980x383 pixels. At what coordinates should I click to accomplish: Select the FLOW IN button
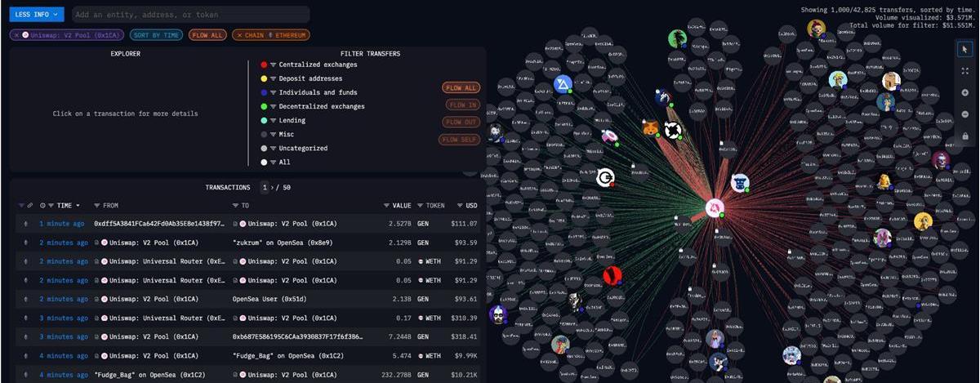[463, 105]
